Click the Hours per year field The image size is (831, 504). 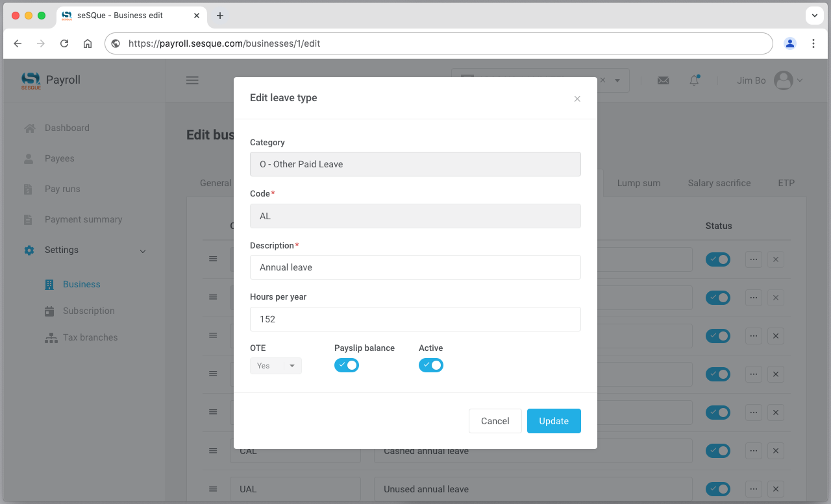coord(415,319)
